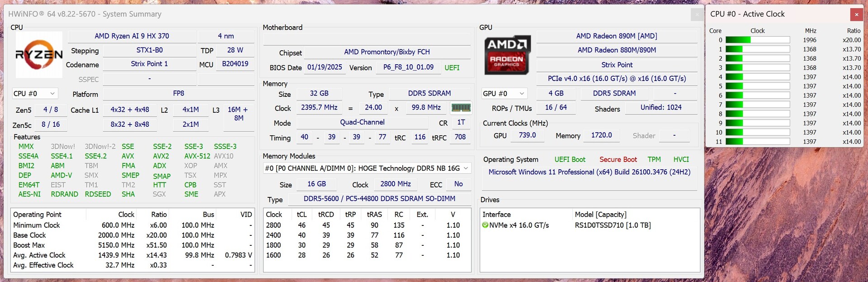
Task: Select the AMD Ryzen AI 9 HX 370 name field
Action: click(x=132, y=36)
